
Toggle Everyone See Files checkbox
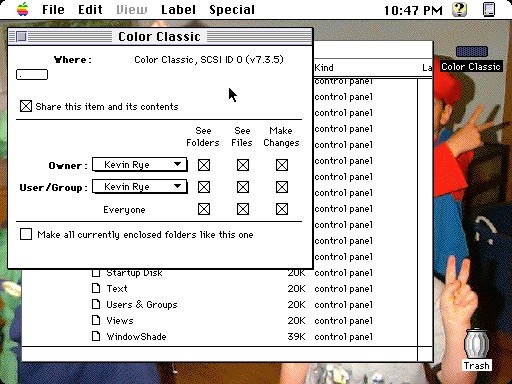(243, 209)
